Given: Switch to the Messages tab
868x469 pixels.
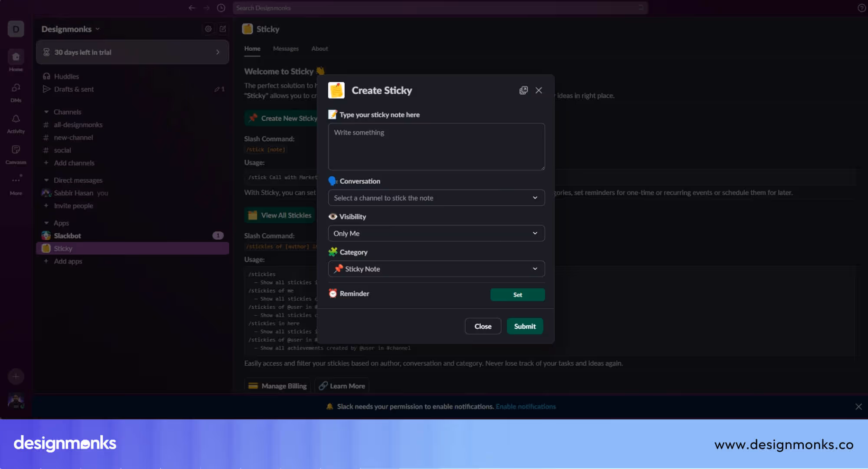Looking at the screenshot, I should tap(286, 49).
